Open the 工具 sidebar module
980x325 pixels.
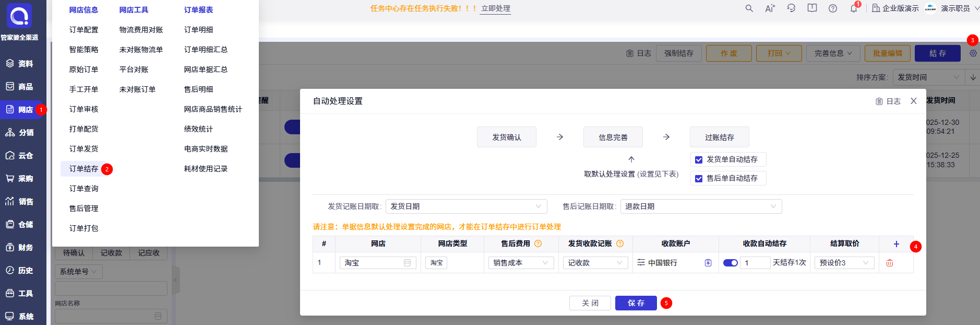coord(20,294)
